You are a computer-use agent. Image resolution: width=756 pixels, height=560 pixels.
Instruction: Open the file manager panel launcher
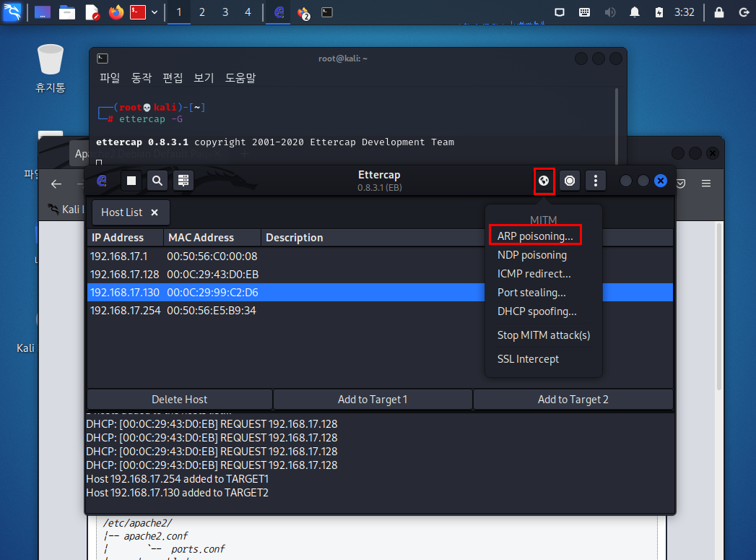point(67,12)
